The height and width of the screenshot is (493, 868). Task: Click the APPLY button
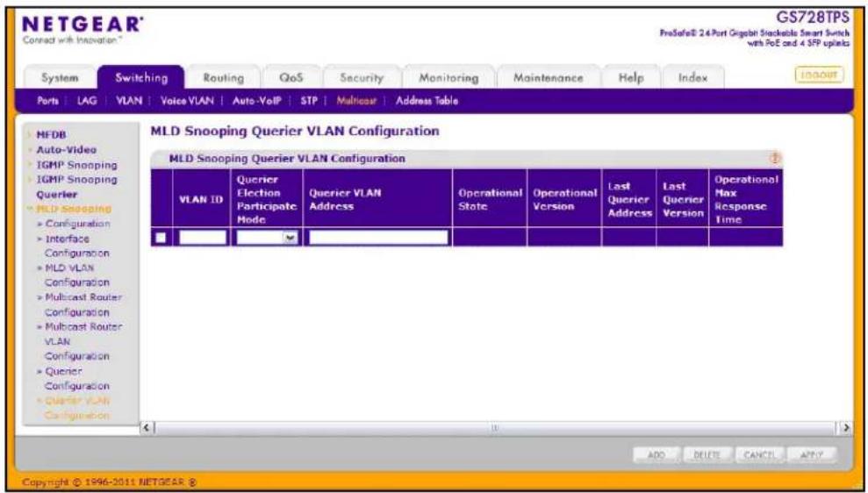coord(812,454)
